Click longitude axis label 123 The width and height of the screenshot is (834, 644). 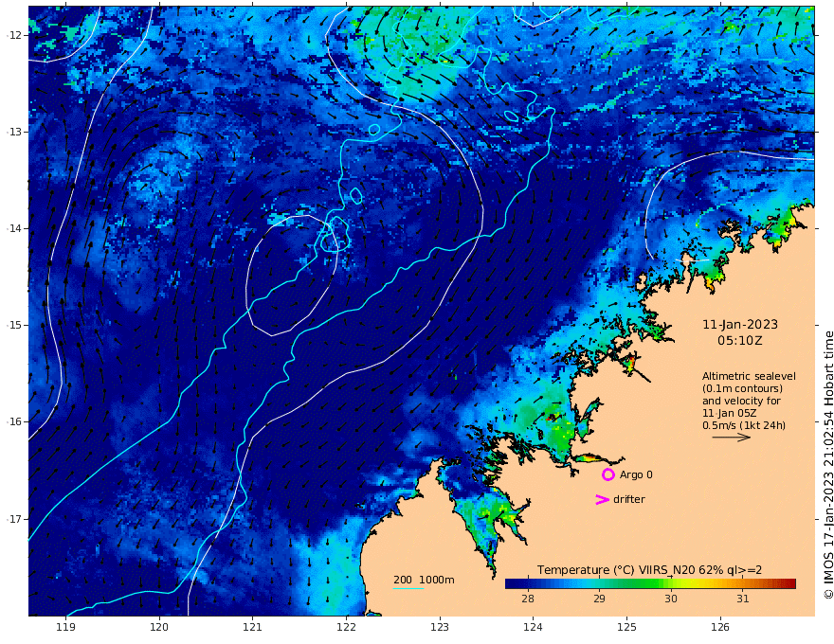[440, 627]
